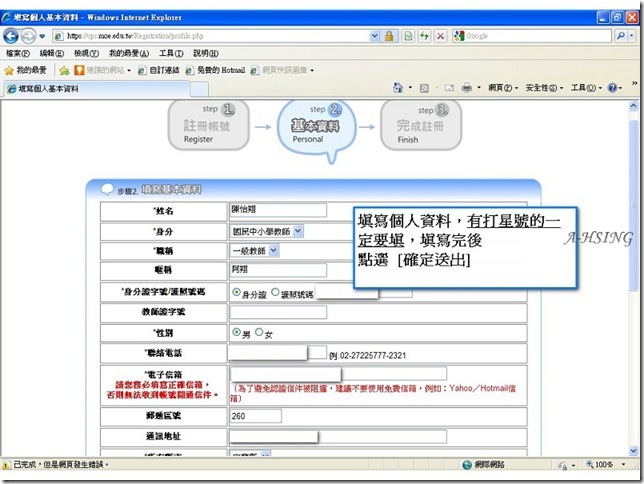Open the 檔案(F) menu

tap(18, 53)
